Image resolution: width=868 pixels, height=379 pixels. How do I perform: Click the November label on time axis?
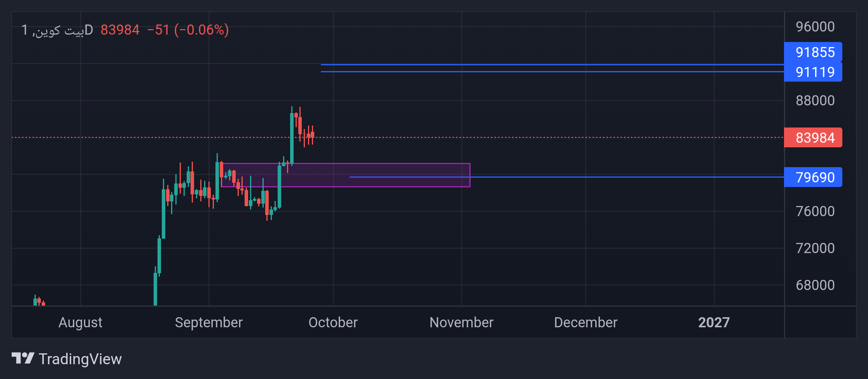tap(461, 322)
